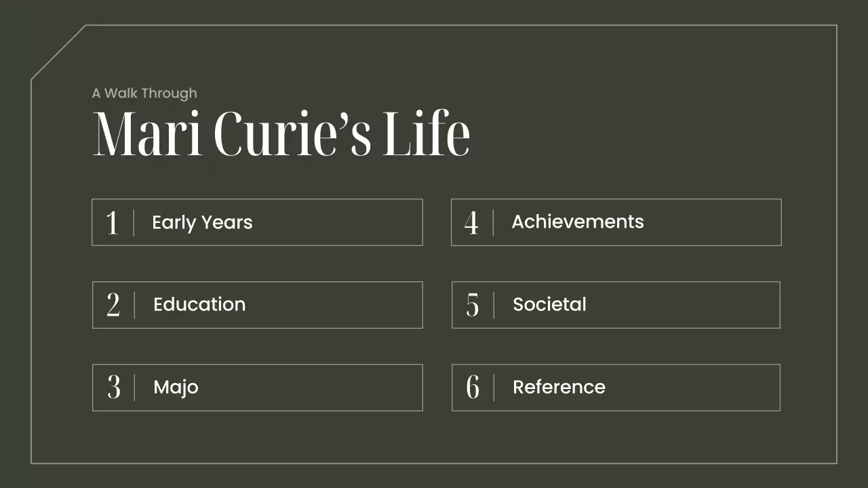Navigate to the Reference section
This screenshot has width=868, height=488.
559,388
